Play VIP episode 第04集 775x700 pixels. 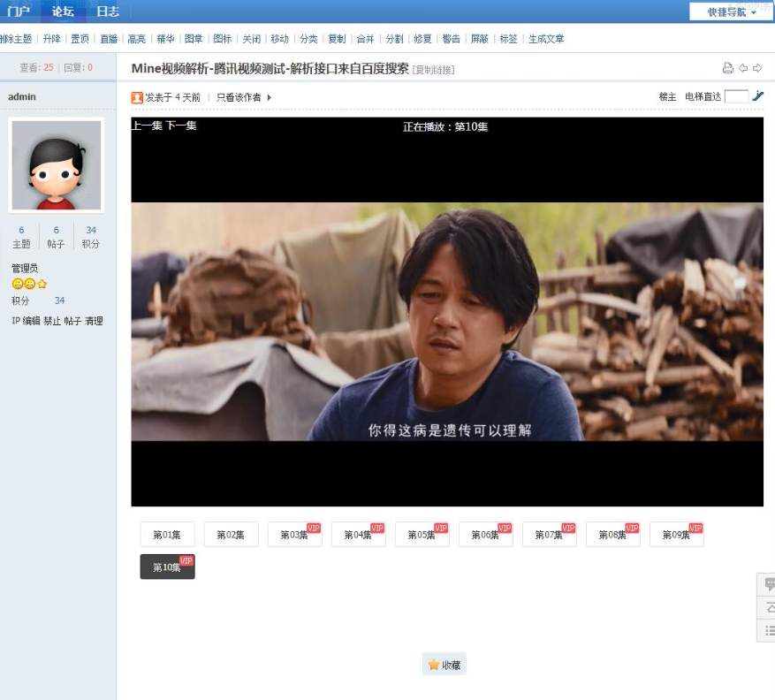[x=359, y=535]
